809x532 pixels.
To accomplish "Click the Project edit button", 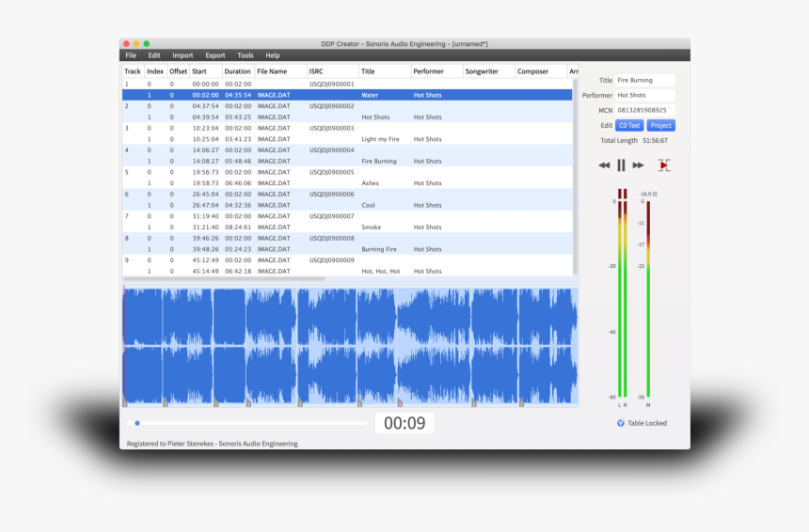I will [x=661, y=125].
